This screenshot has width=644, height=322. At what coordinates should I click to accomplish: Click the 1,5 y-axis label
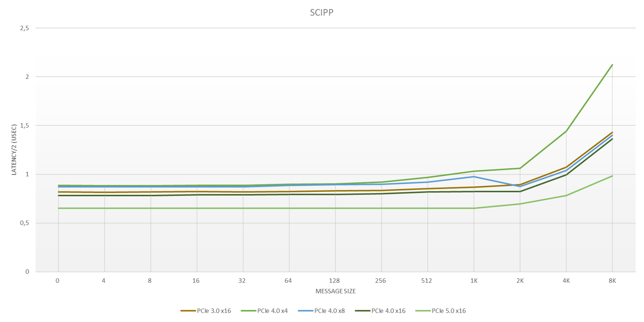click(x=24, y=125)
